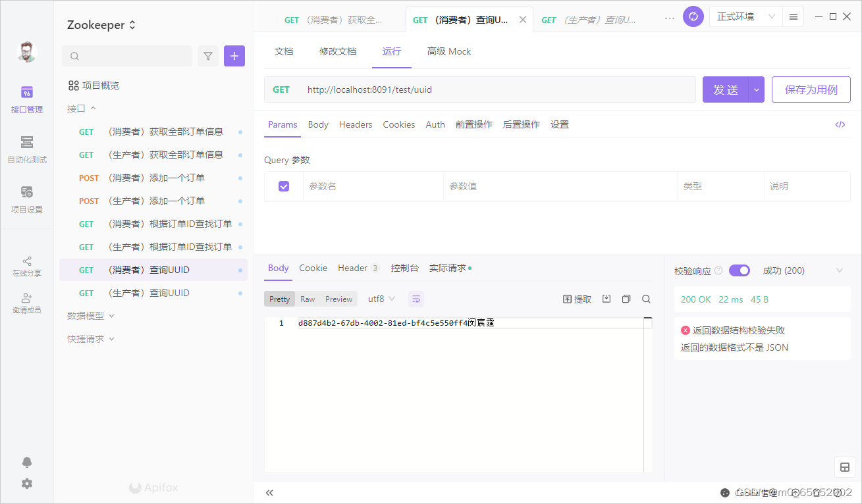Open the Auth request tab
Viewport: 862px width, 504px height.
(435, 124)
